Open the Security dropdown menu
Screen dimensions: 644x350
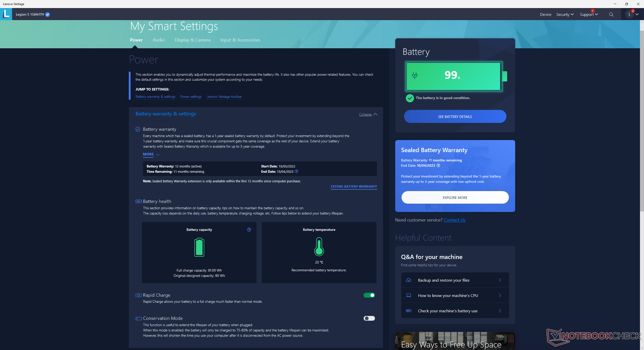(565, 14)
